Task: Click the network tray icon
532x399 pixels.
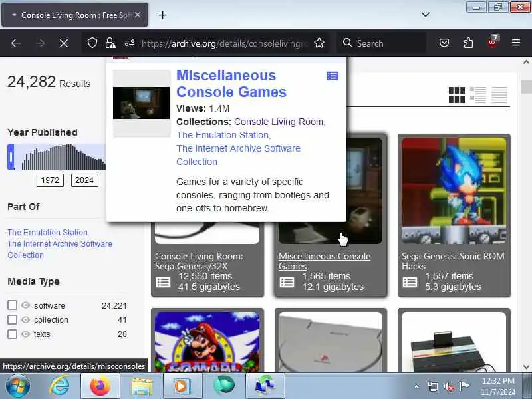Action: 433,386
